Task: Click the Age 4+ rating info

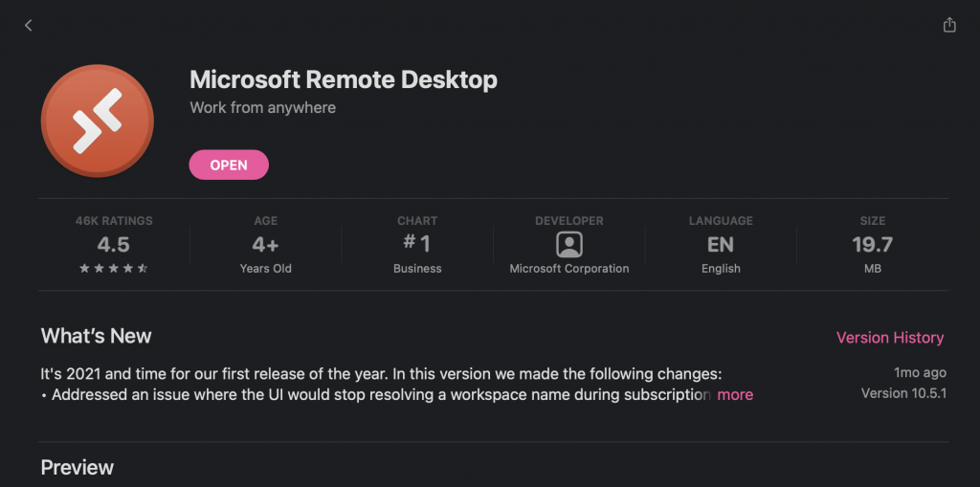Action: tap(265, 245)
